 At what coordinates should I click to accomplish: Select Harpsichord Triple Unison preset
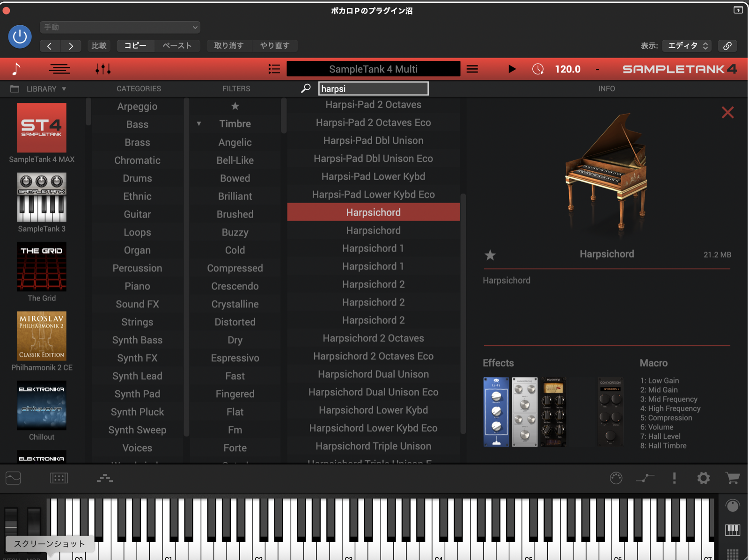(x=373, y=446)
